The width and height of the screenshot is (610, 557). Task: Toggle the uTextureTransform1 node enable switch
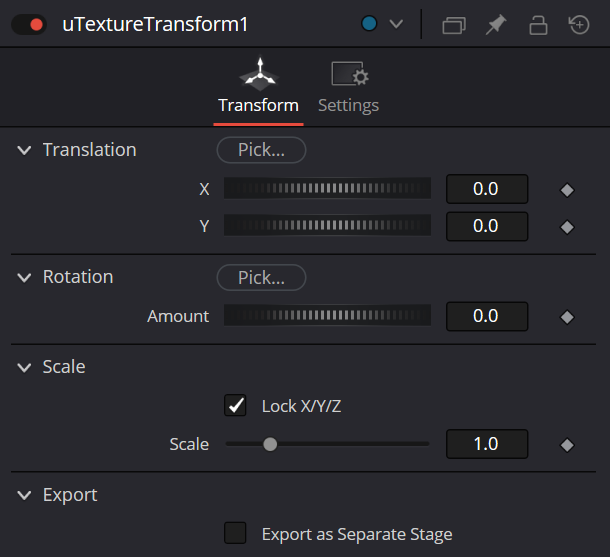click(29, 25)
